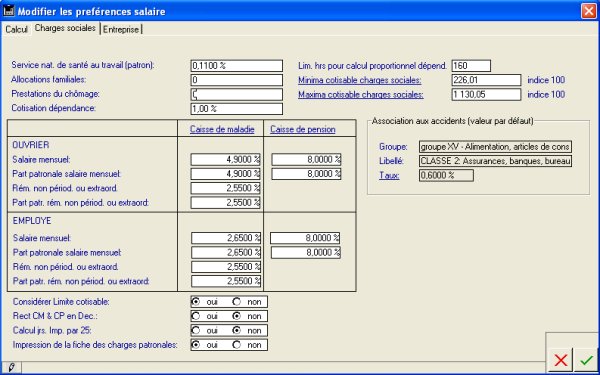Edit Service nat. de santé au travail field
Image resolution: width=600 pixels, height=375 pixels.
tap(237, 65)
